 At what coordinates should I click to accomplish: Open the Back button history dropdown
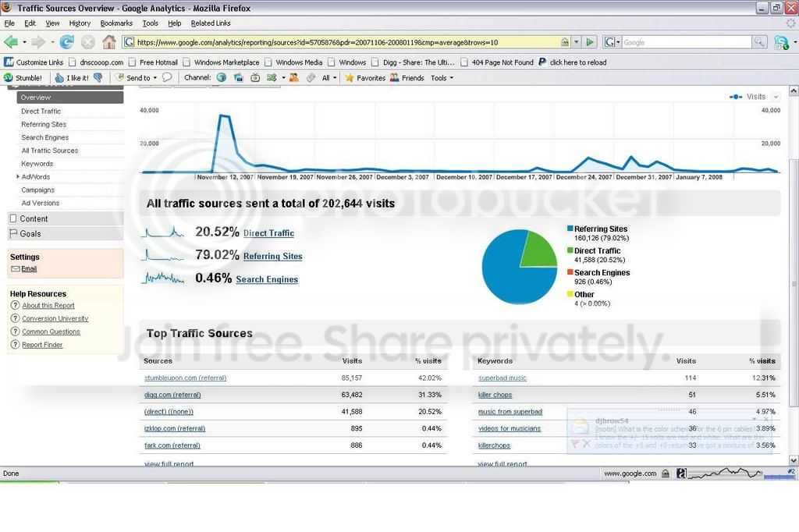pos(24,42)
